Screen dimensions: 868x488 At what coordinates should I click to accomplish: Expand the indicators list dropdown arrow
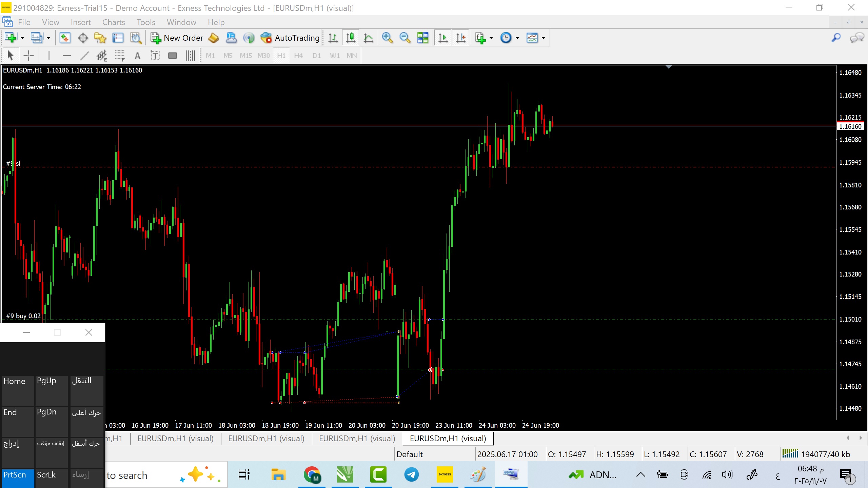tap(491, 38)
